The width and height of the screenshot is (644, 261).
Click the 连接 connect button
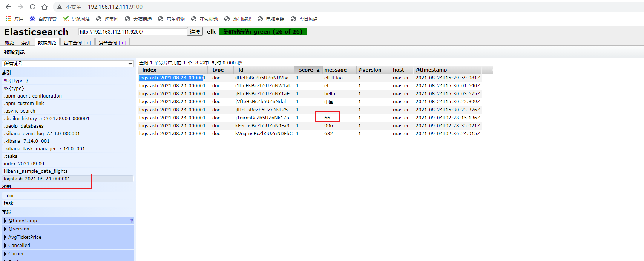(195, 32)
